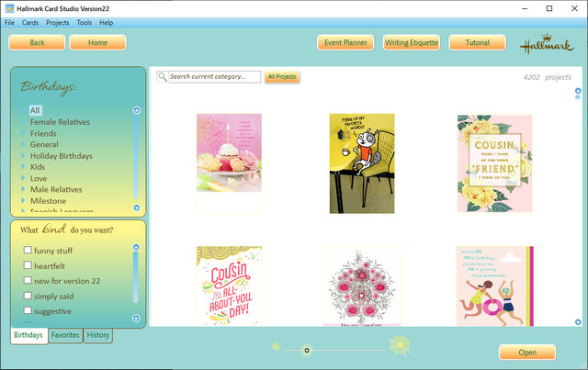588x370 pixels.
Task: Select the Cousin All About You Day card
Action: click(229, 286)
